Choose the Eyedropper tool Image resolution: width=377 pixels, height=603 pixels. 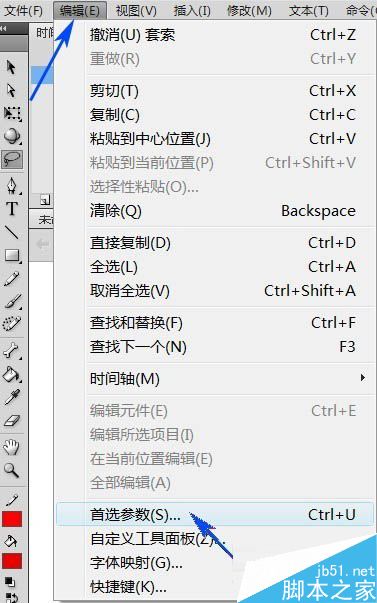(12, 397)
